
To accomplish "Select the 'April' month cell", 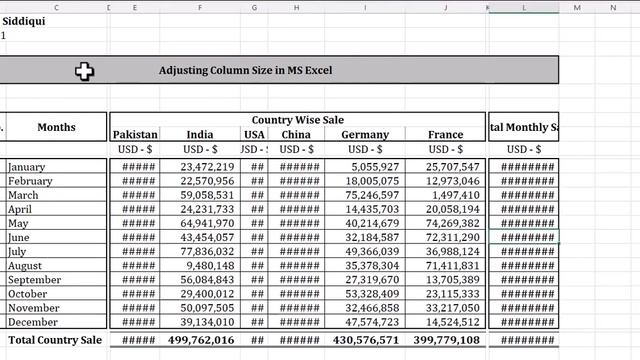I will tap(56, 209).
